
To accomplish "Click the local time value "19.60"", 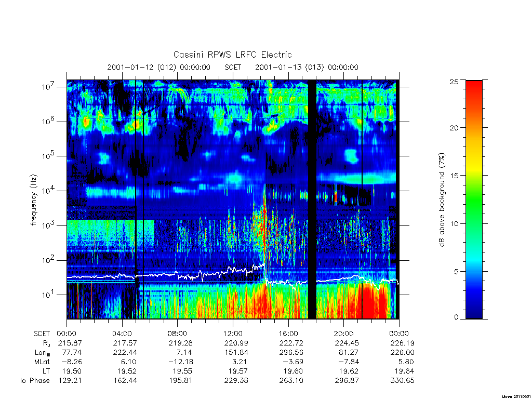I will click(x=293, y=371).
